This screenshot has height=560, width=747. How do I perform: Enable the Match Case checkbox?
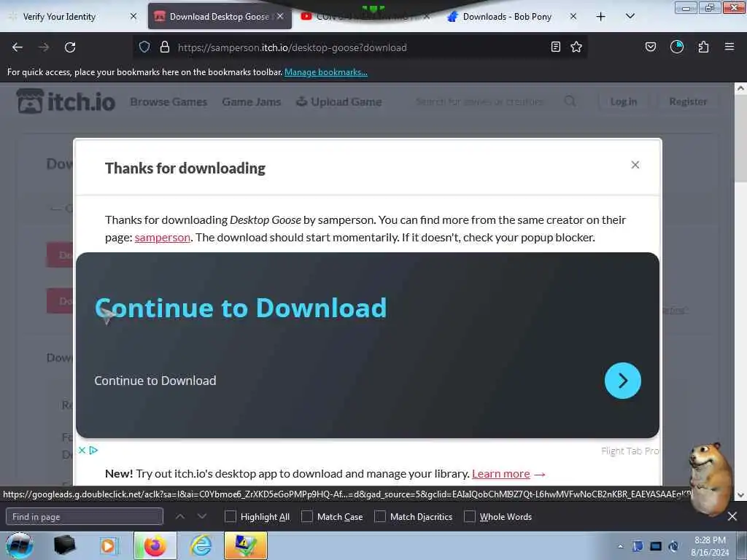pos(307,517)
